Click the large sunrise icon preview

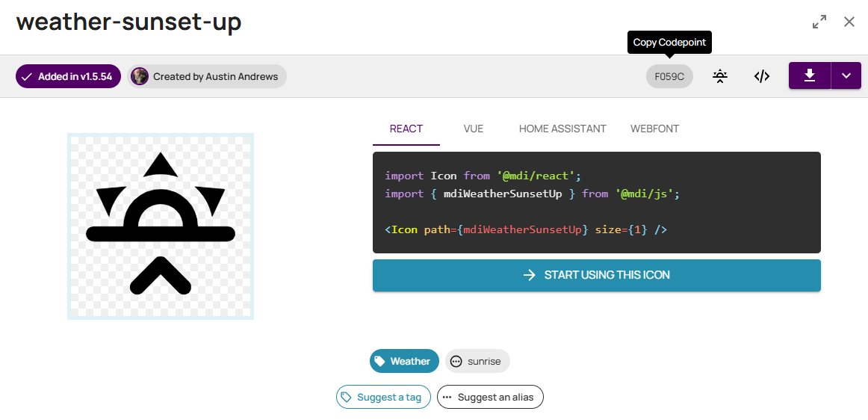click(161, 226)
